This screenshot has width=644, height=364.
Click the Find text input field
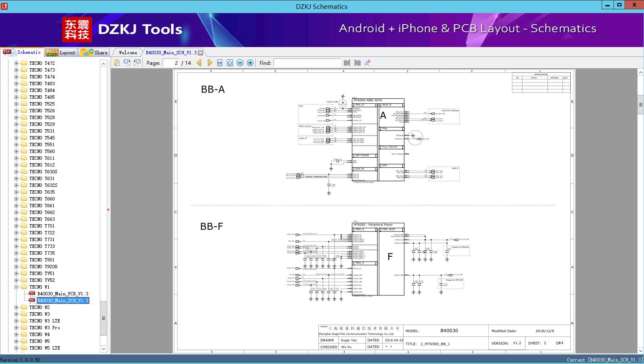tap(307, 63)
